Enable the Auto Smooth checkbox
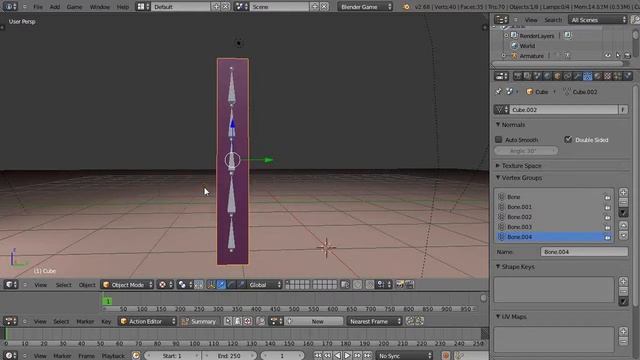This screenshot has height=360, width=640. [x=498, y=140]
